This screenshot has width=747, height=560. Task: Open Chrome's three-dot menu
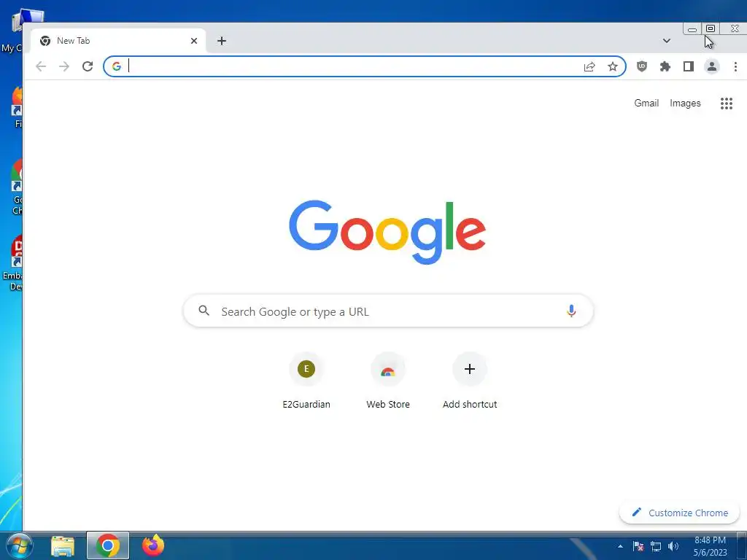[x=735, y=66]
